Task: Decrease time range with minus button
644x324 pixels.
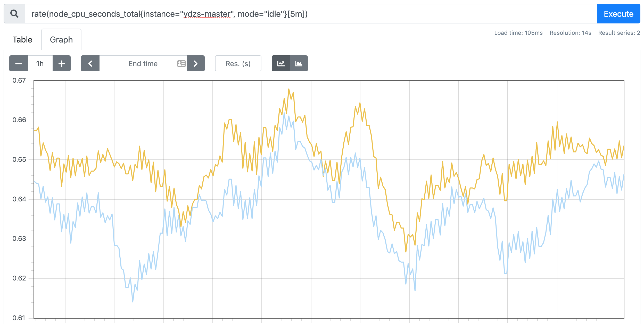Action: pyautogui.click(x=19, y=63)
